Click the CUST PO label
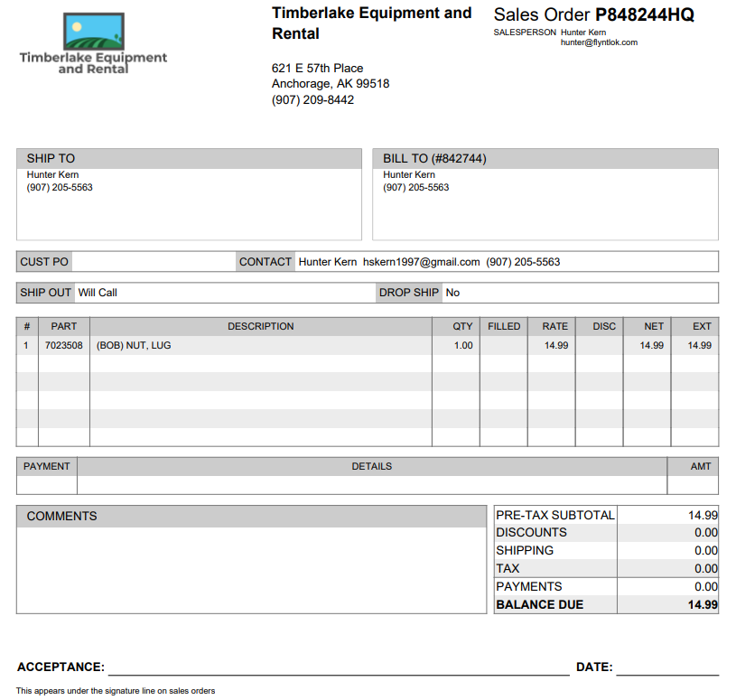This screenshot has width=736, height=700. click(44, 262)
